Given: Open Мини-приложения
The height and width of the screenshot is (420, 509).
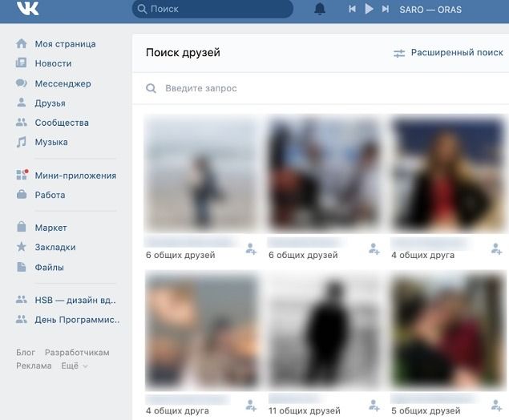Looking at the screenshot, I should 75,176.
